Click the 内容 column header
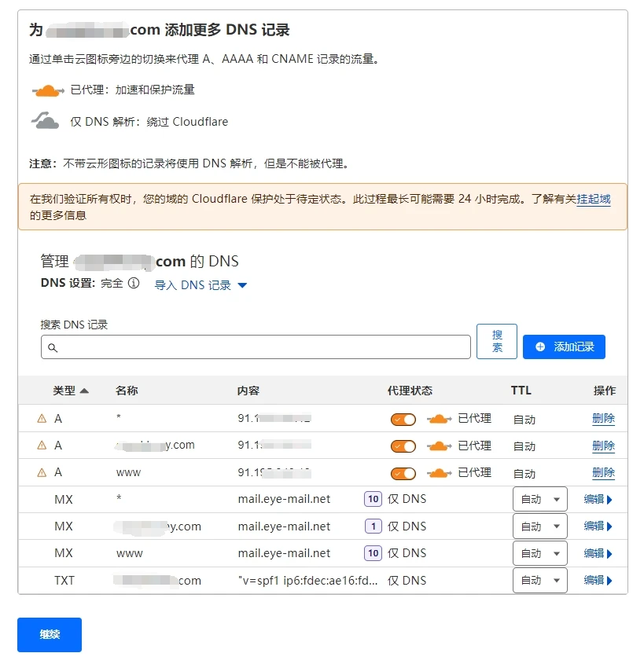644x664 pixels. coord(248,391)
